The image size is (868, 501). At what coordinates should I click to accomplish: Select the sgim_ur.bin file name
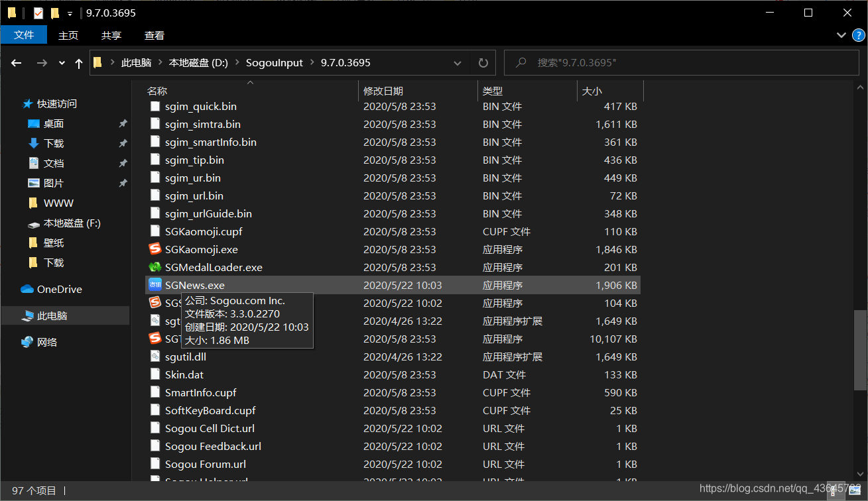[193, 178]
